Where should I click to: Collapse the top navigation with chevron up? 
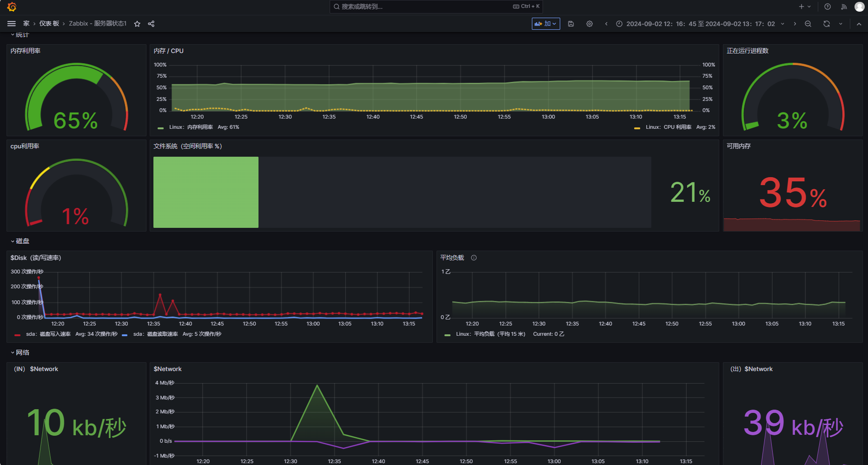point(859,24)
